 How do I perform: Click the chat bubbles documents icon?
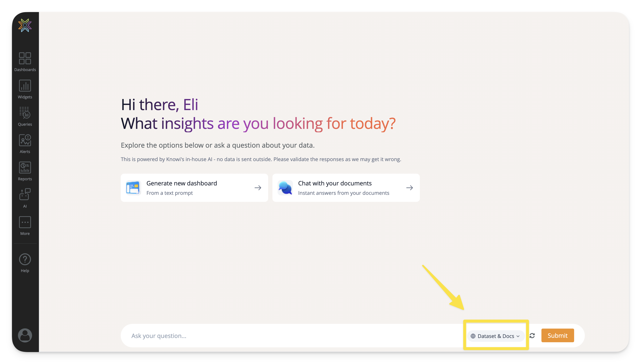pos(285,188)
